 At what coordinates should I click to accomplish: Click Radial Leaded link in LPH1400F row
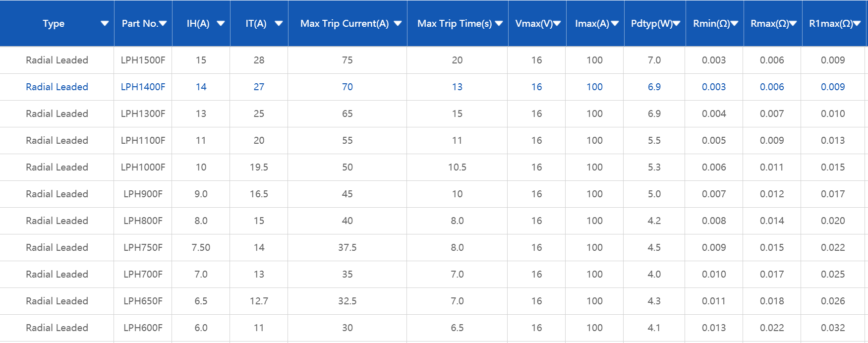point(57,87)
